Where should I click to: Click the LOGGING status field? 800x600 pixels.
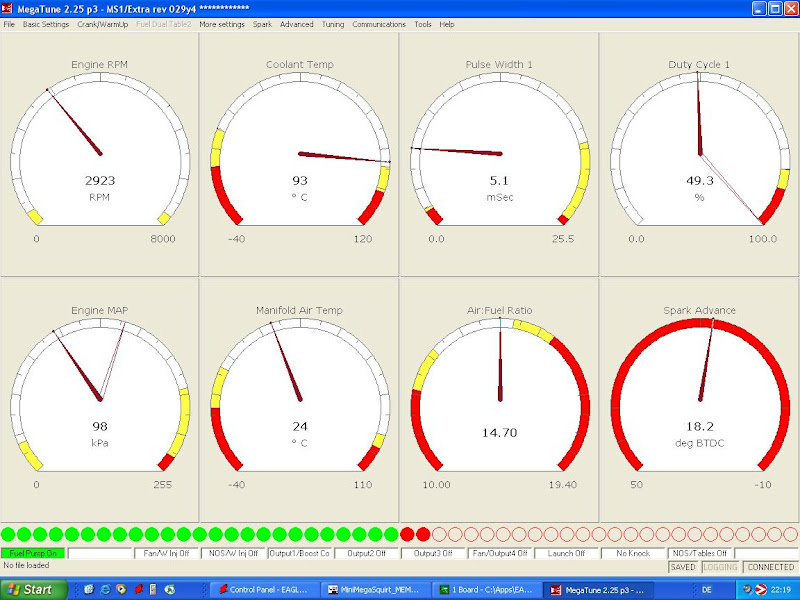(720, 567)
